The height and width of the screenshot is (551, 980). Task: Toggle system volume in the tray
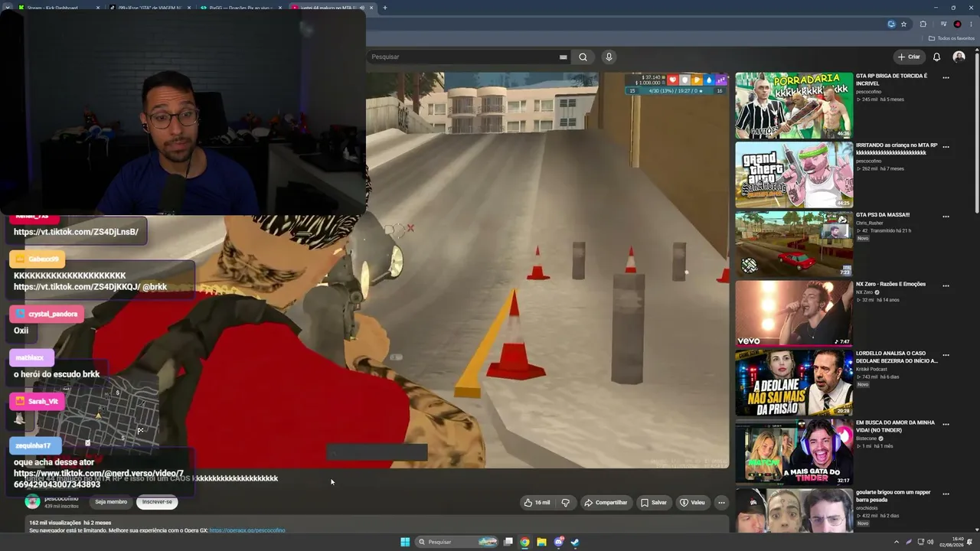pyautogui.click(x=930, y=542)
